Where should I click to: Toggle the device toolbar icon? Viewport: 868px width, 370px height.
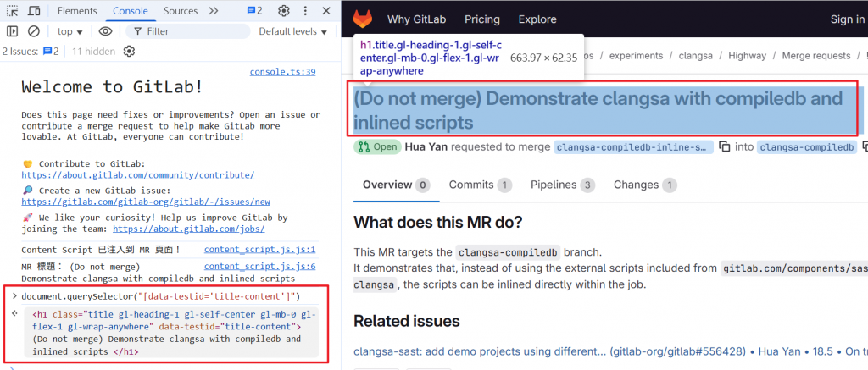point(34,11)
